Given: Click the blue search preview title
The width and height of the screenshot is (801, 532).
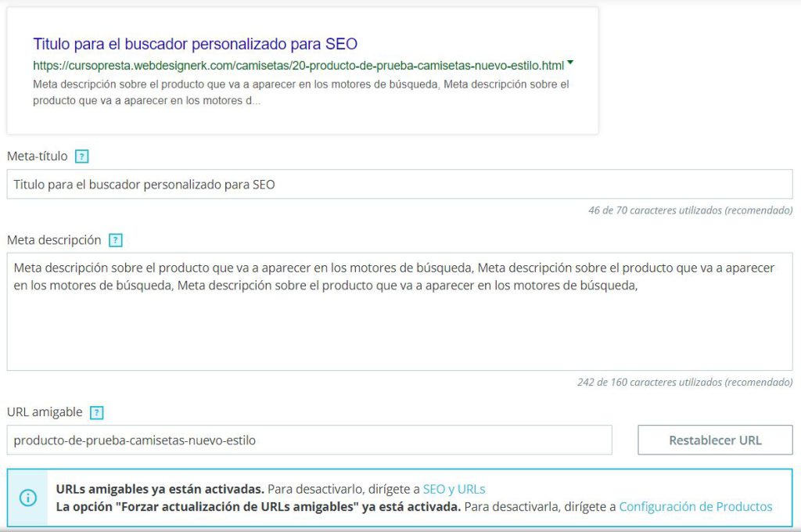Looking at the screenshot, I should pyautogui.click(x=195, y=44).
